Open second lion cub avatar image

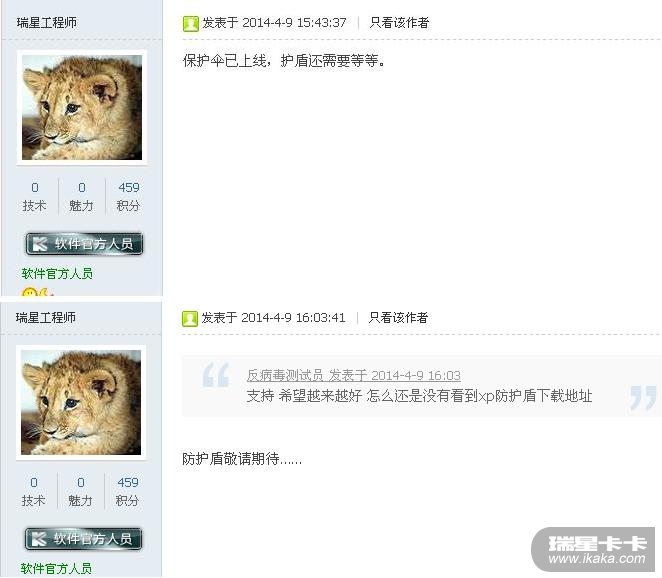[x=81, y=402]
